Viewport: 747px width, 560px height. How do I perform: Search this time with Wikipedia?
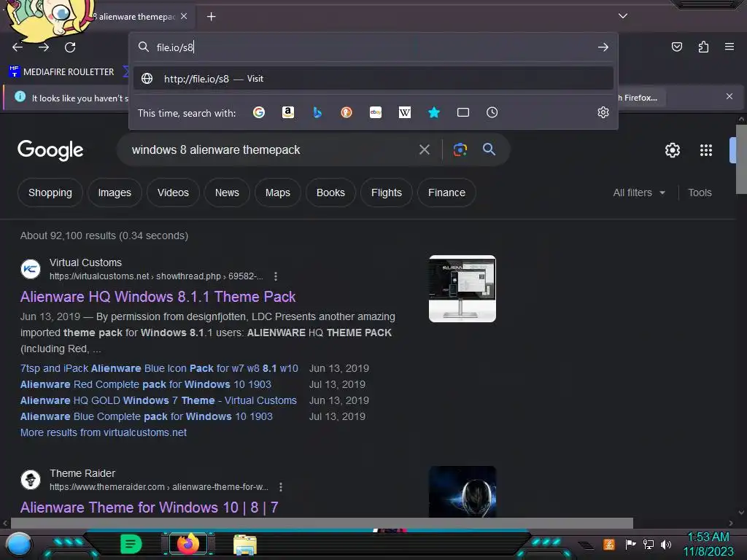click(404, 112)
